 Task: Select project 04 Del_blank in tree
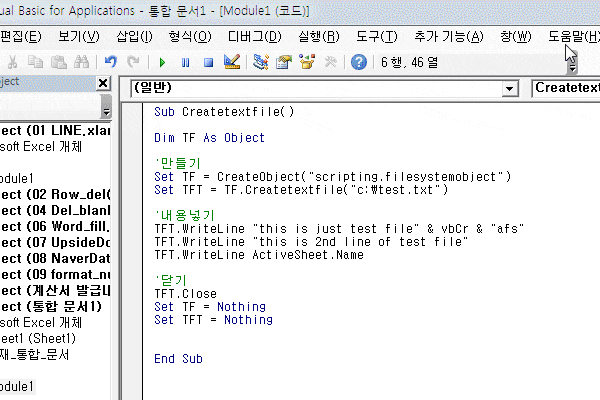tap(55, 211)
